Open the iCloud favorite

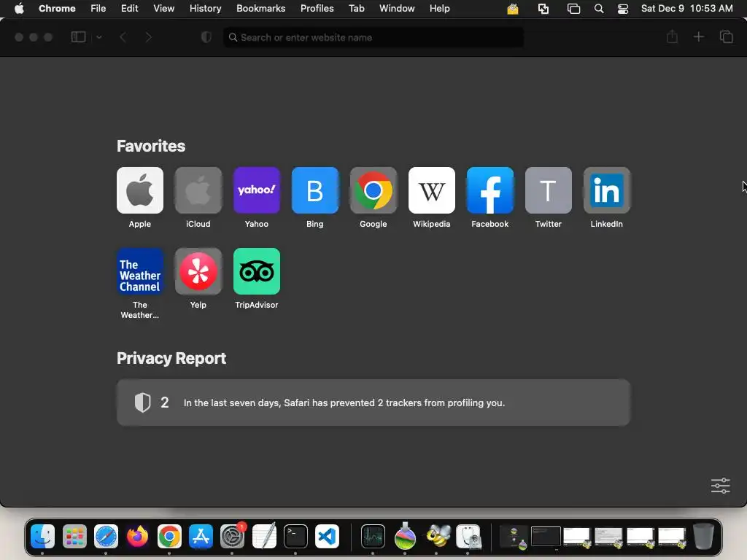[198, 190]
